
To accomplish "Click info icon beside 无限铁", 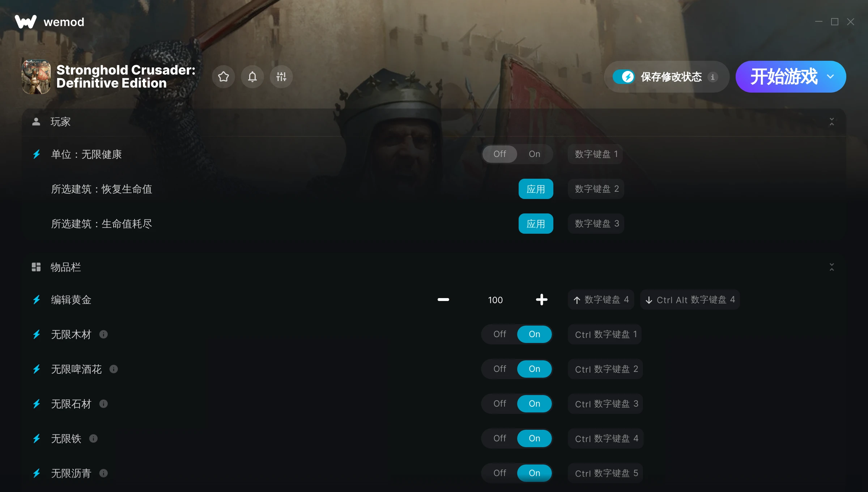I will 93,438.
